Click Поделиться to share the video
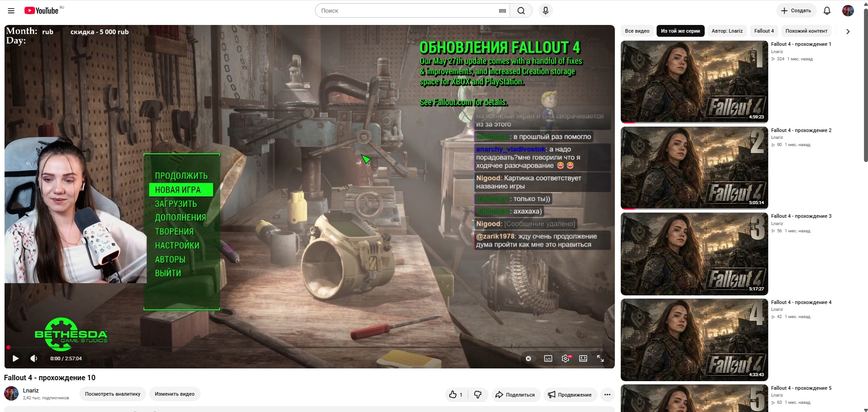 516,395
